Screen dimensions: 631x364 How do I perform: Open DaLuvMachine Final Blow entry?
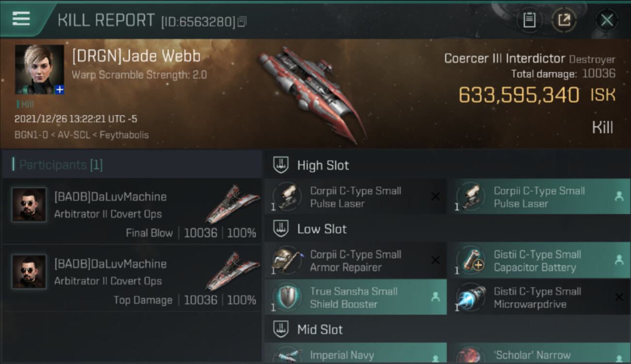tap(132, 211)
